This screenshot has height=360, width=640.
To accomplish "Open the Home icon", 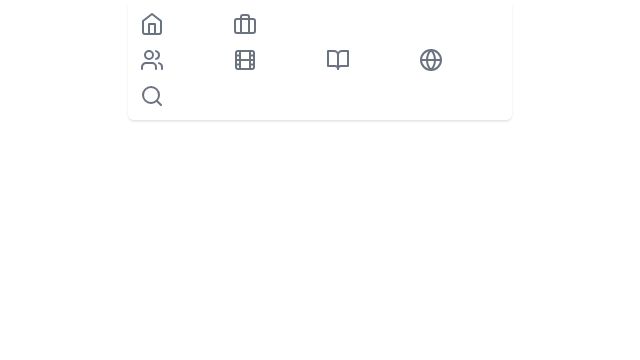I will (x=152, y=24).
